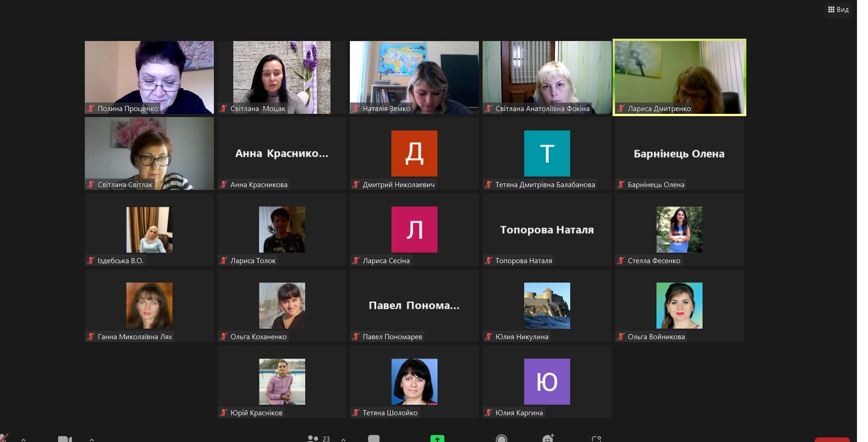Click the Record icon

click(501, 438)
